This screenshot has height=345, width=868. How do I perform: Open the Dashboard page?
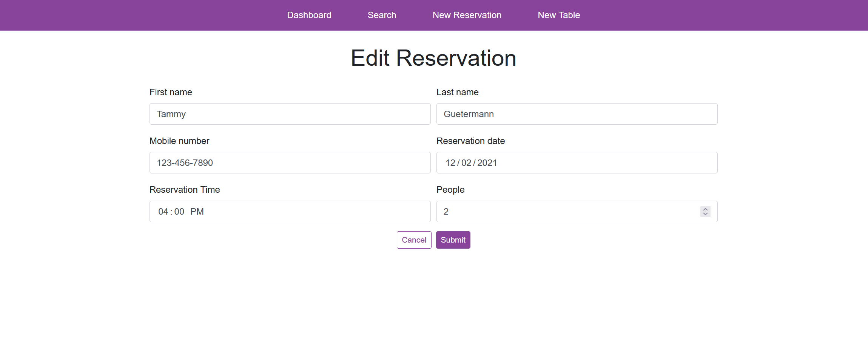click(309, 15)
